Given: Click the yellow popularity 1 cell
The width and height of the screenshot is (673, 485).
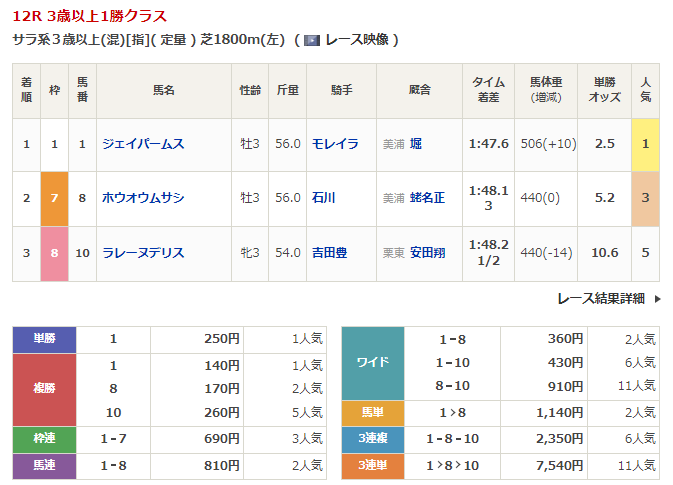Looking at the screenshot, I should click(x=645, y=144).
